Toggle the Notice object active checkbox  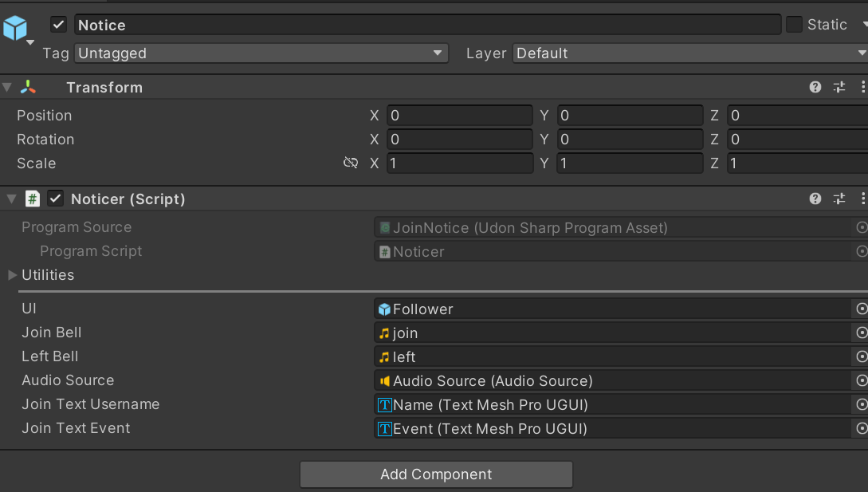point(59,25)
